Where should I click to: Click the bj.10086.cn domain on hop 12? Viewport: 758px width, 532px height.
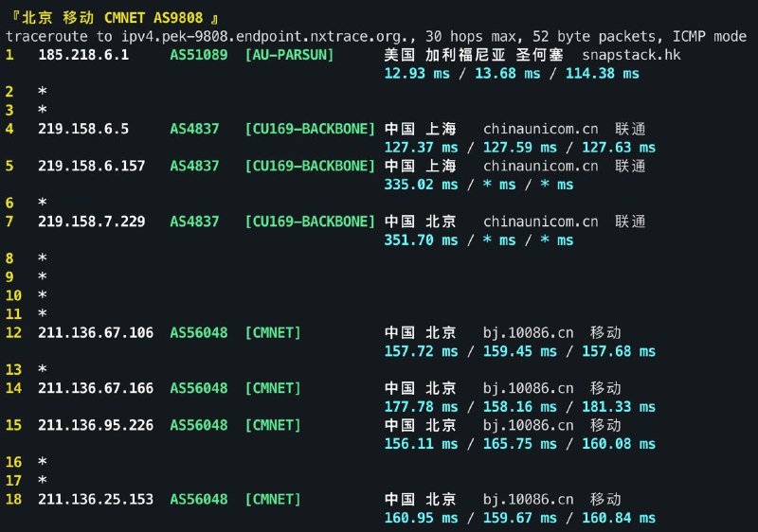528,332
